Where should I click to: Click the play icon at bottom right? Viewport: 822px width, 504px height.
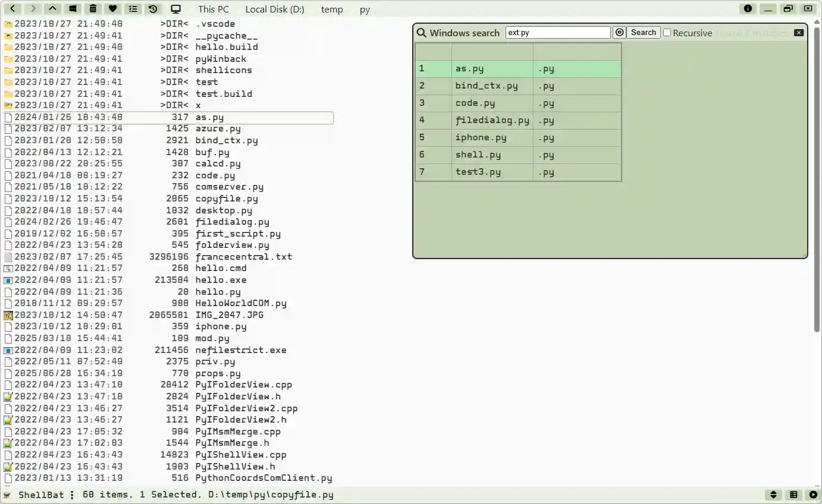pyautogui.click(x=812, y=494)
